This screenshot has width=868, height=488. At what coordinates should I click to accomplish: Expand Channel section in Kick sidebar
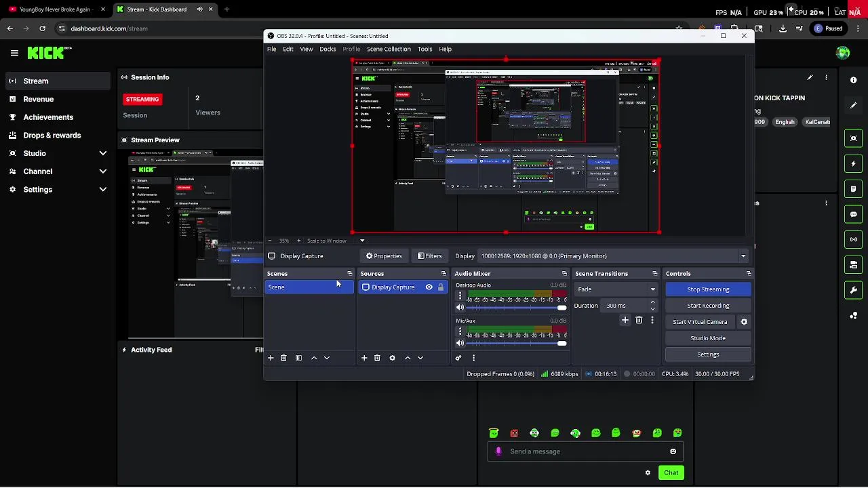click(x=103, y=171)
